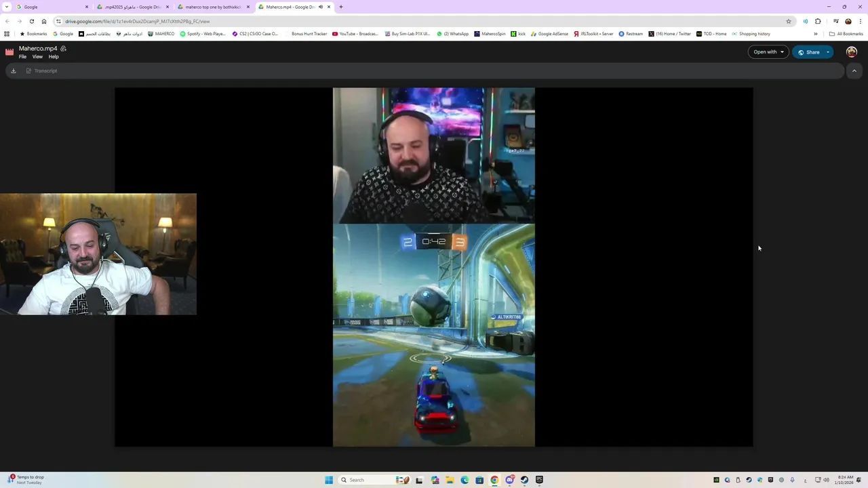Open Microsoft Store from taskbar
This screenshot has height=488, width=868.
[x=479, y=480]
